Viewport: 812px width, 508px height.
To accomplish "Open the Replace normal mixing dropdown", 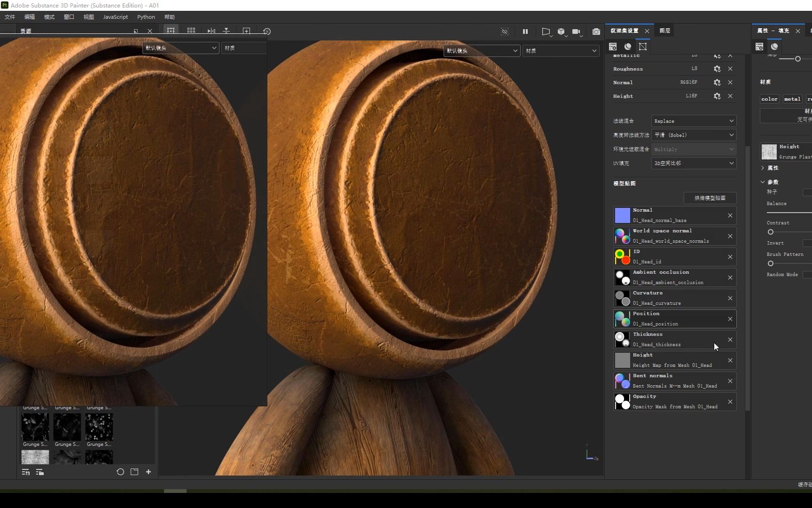I will pyautogui.click(x=694, y=121).
